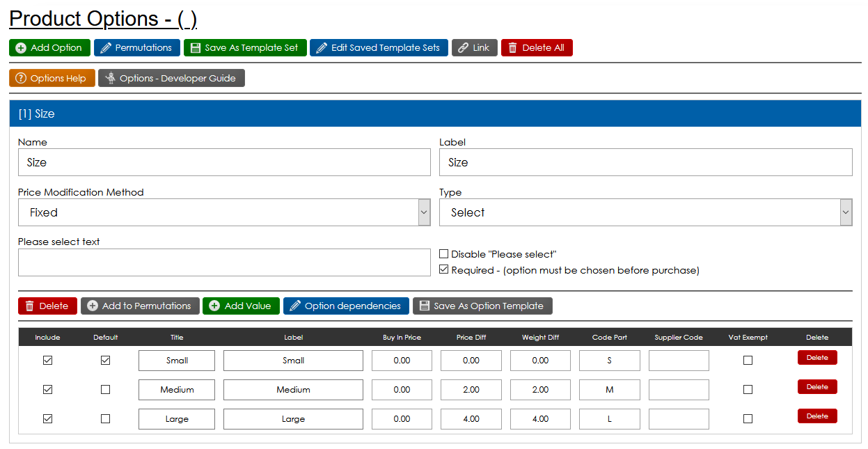The height and width of the screenshot is (449, 868).
Task: Click the Please select text field
Action: tap(223, 262)
